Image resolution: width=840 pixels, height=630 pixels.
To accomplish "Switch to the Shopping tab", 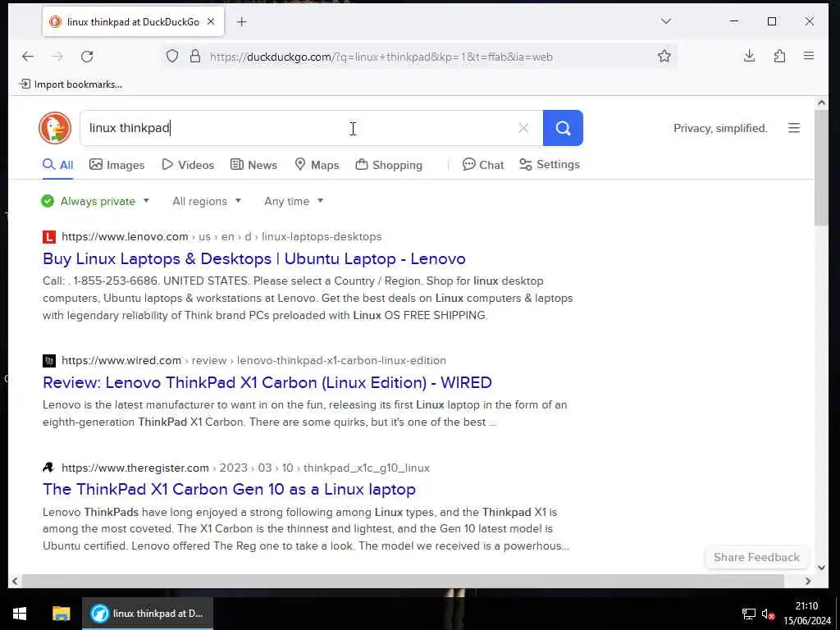I will pos(389,165).
